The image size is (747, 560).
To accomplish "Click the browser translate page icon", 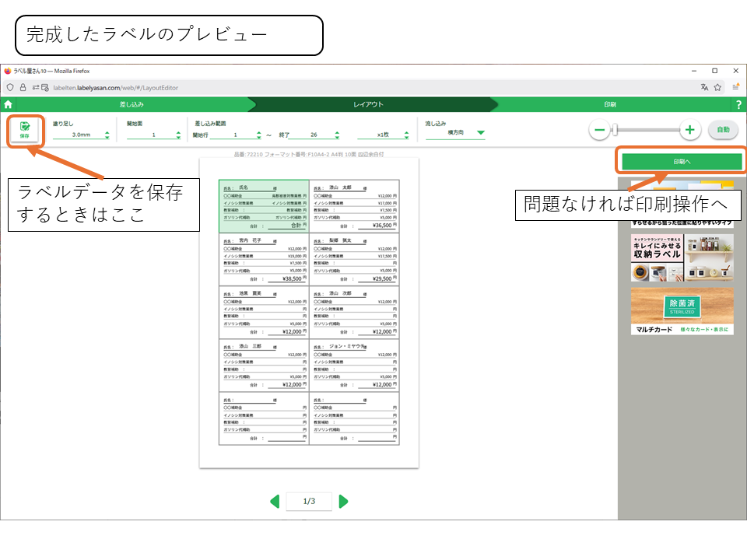I will [704, 87].
